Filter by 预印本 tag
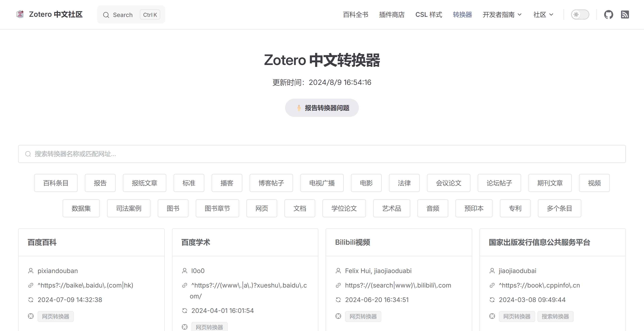Viewport: 644px width, 331px height. 474,208
